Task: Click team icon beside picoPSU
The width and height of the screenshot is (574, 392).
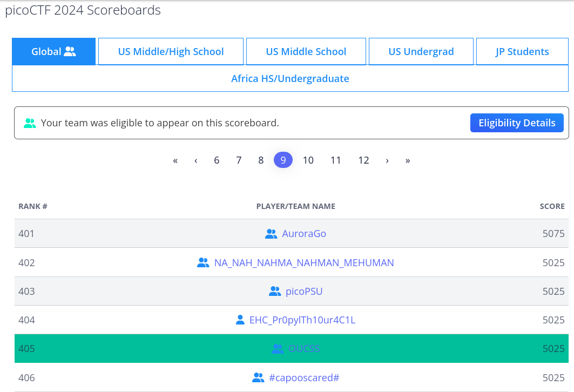Action: (x=275, y=291)
